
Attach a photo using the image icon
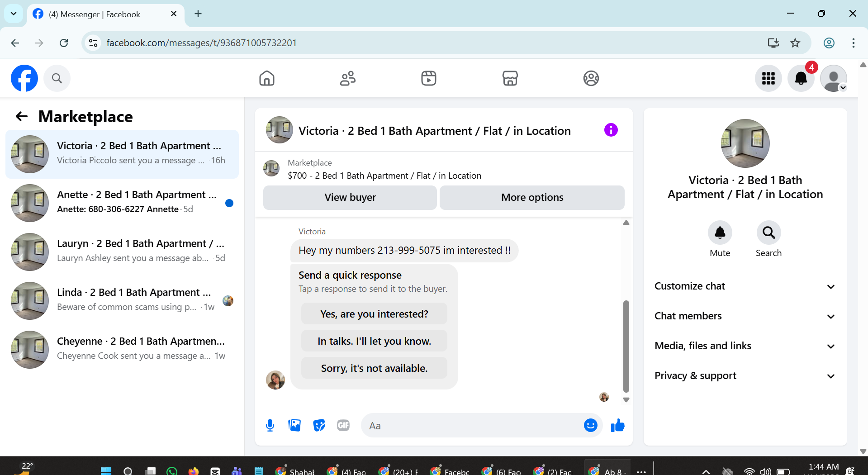[x=294, y=425]
